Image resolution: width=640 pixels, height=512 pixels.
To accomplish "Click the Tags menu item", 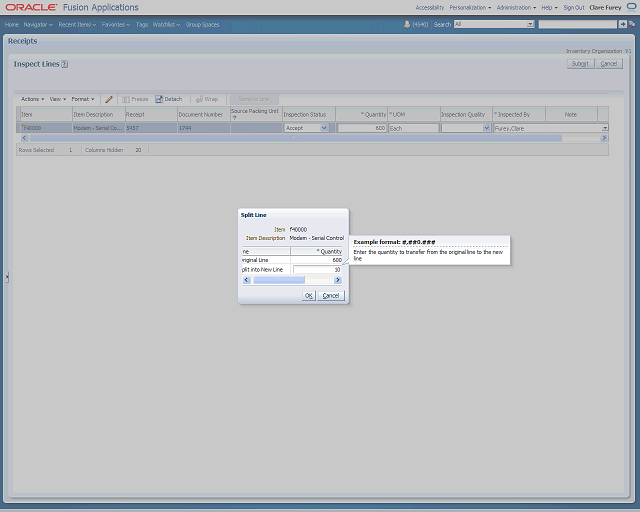I will click(142, 24).
